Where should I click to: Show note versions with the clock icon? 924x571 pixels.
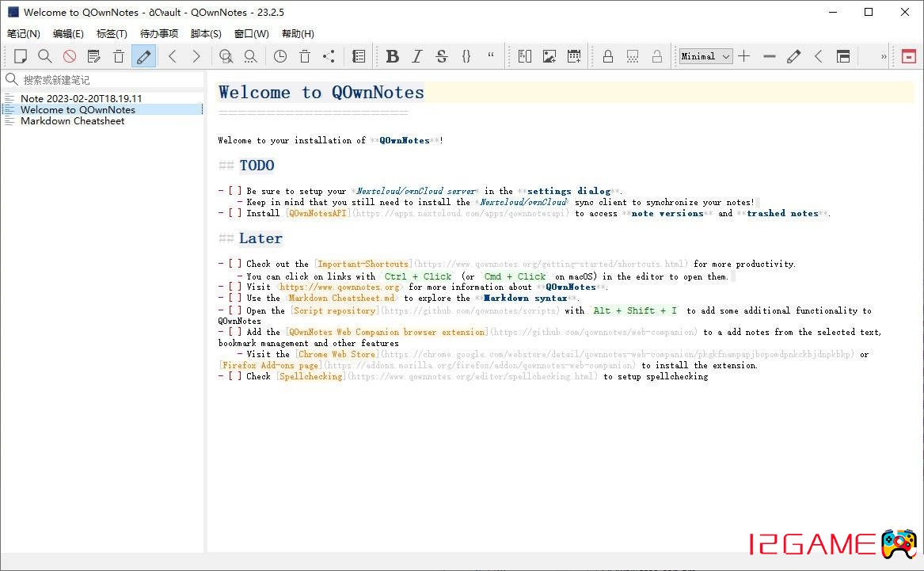click(x=280, y=56)
